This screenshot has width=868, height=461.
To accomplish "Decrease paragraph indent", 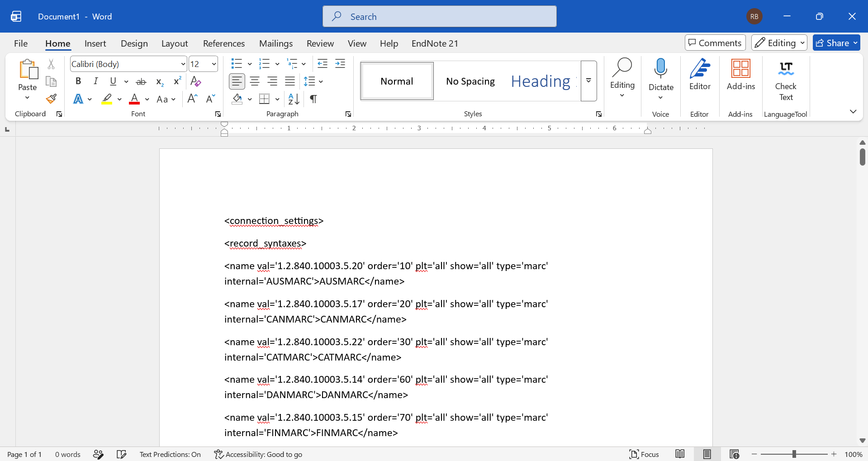I will click(323, 64).
